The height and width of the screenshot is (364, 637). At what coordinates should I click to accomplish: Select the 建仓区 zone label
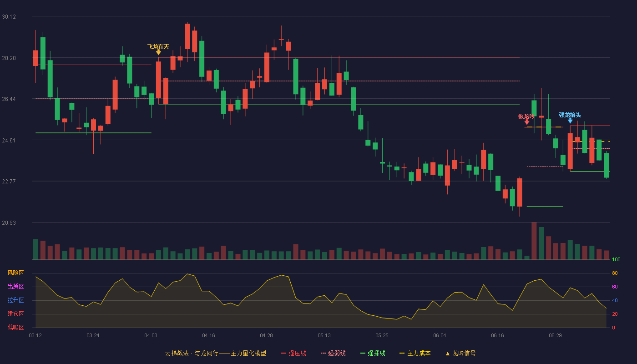coord(15,314)
